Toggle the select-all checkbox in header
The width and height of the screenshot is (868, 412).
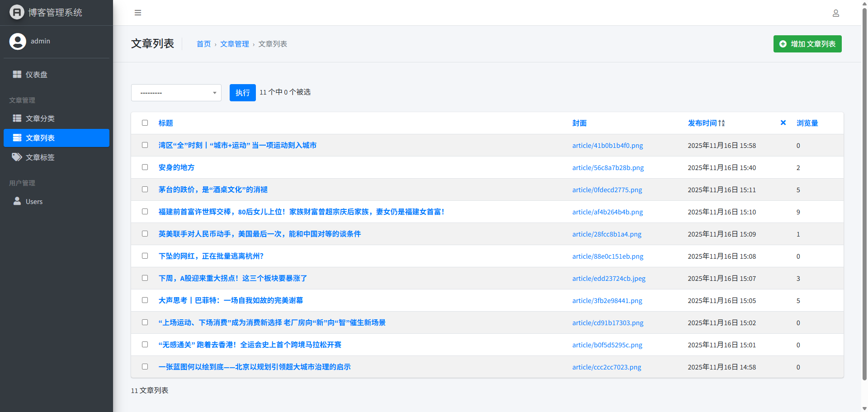pos(145,123)
